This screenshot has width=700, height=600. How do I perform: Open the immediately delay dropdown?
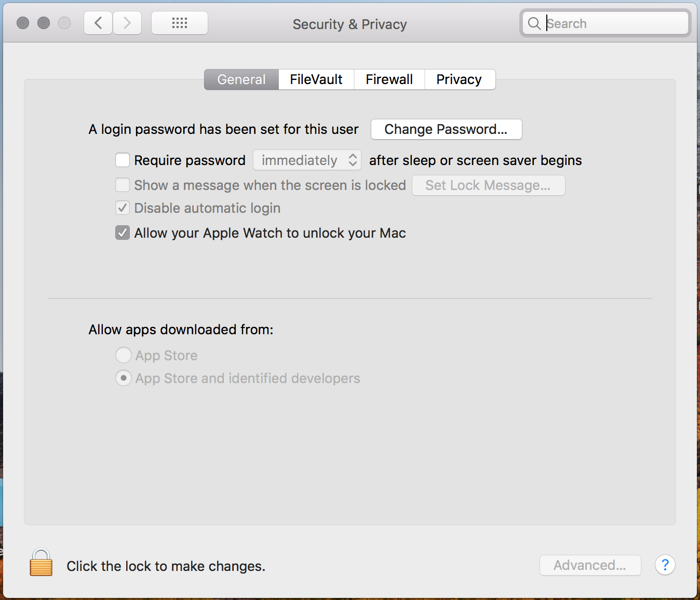307,160
